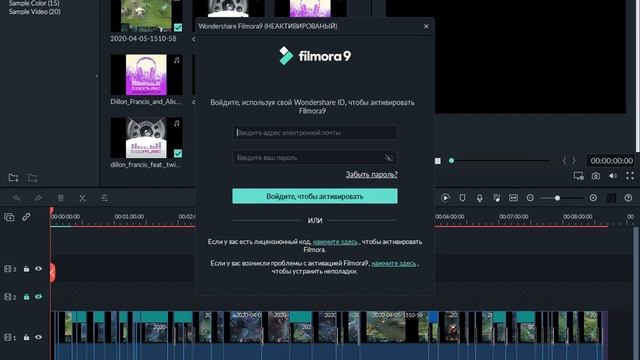Toggle lock on track 3
Screen dimensions: 640x360
(x=26, y=269)
